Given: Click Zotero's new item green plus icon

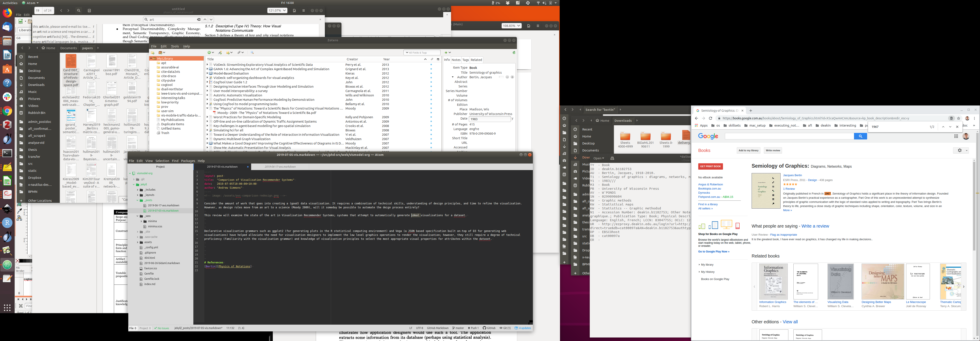Looking at the screenshot, I should (209, 52).
